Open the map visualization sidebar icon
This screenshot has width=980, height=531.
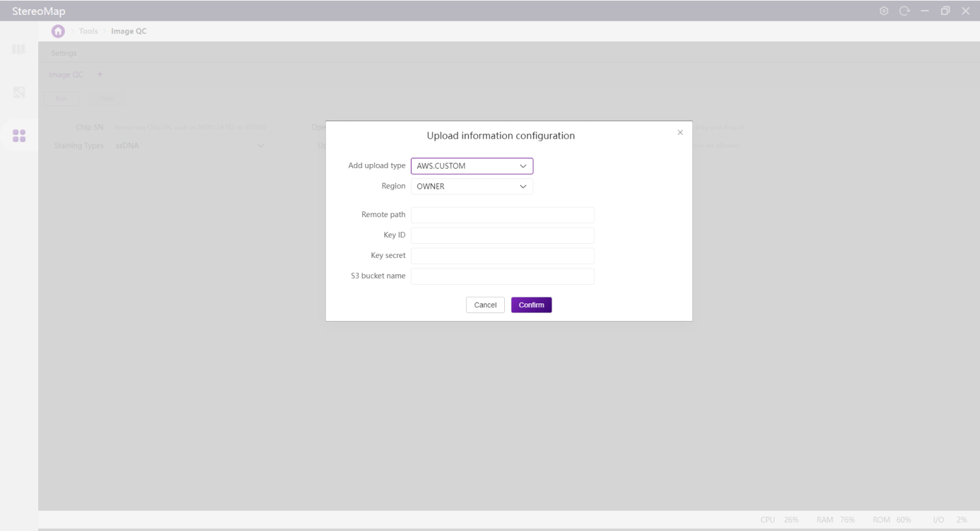click(19, 50)
